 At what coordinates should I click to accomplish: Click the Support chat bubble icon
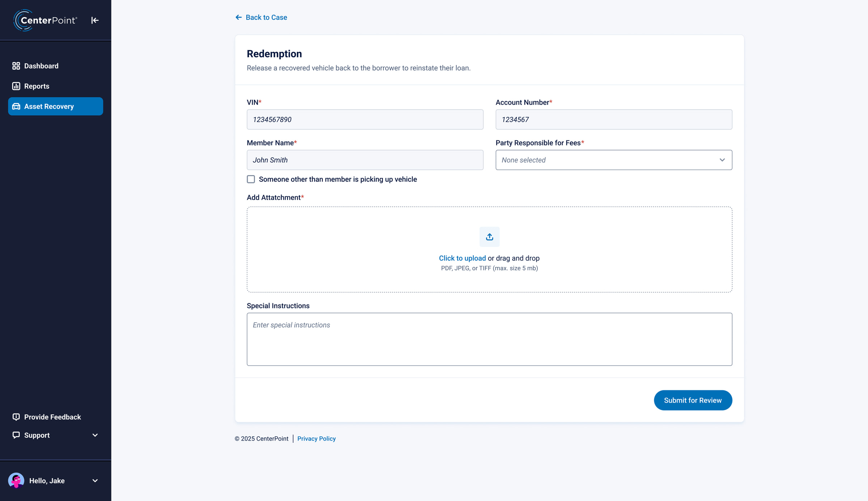pos(16,435)
